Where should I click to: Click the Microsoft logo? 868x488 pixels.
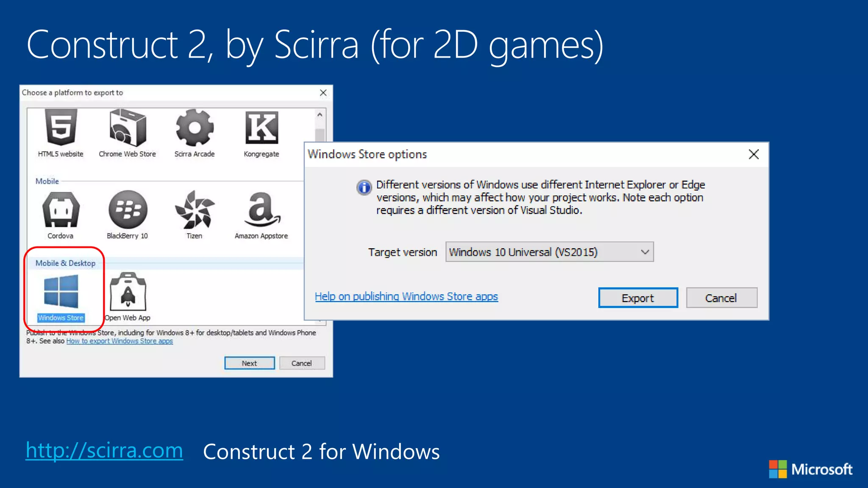pos(810,469)
